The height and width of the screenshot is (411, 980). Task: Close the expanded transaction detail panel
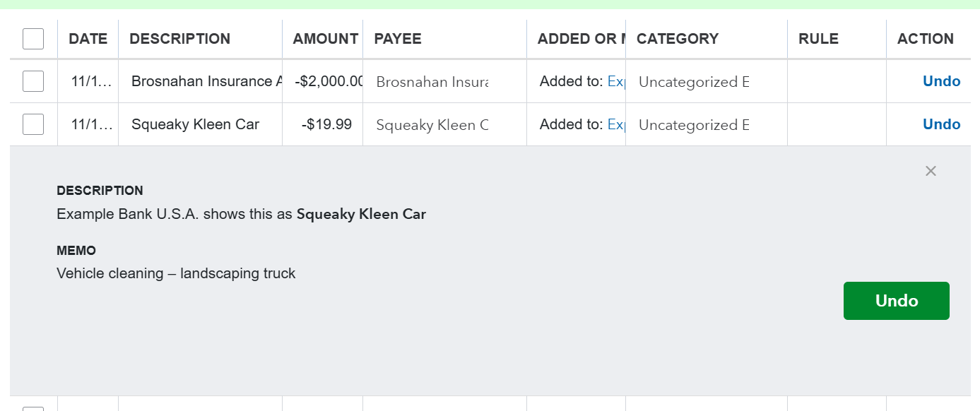pos(931,171)
